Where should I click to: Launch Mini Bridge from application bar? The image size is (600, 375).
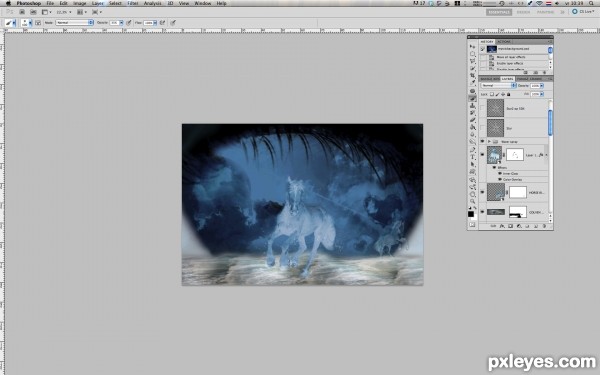point(33,12)
